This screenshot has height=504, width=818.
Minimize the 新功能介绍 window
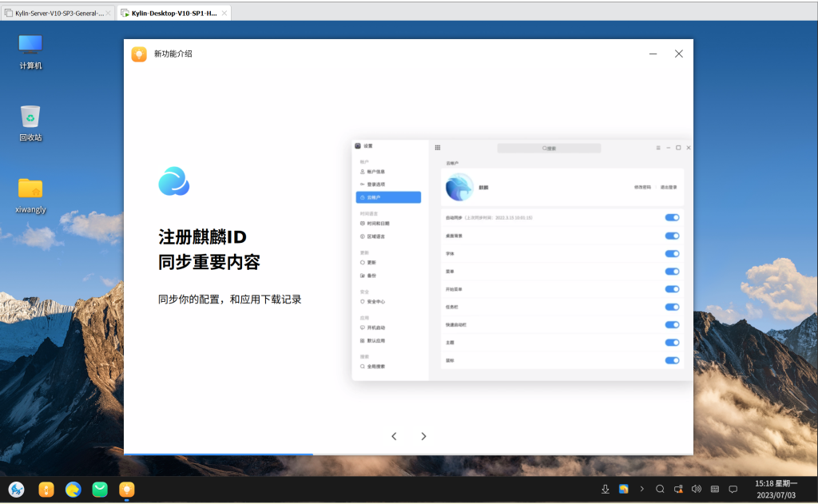[x=653, y=54]
